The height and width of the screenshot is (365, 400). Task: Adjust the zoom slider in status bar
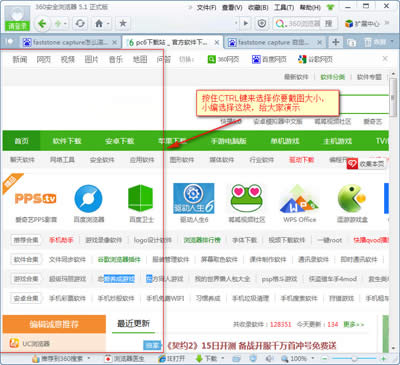(354, 359)
